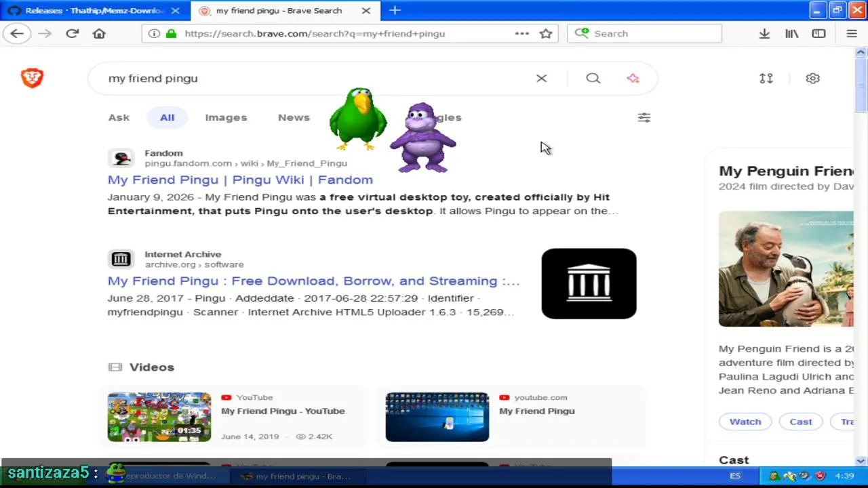The height and width of the screenshot is (488, 868).
Task: Open a new tab with plus
Action: [x=395, y=10]
